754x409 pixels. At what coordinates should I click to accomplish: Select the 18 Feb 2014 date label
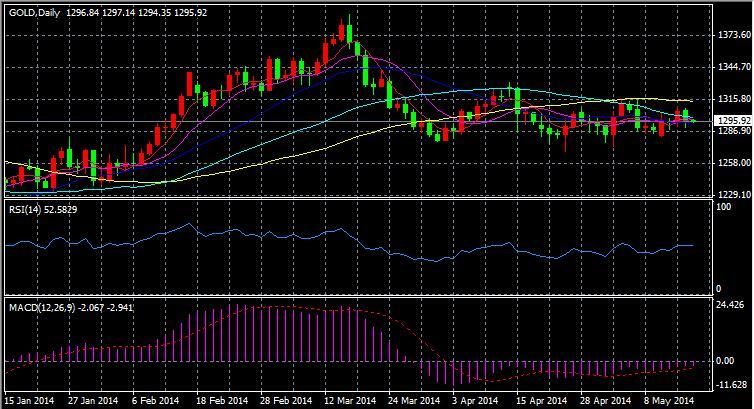[x=222, y=400]
